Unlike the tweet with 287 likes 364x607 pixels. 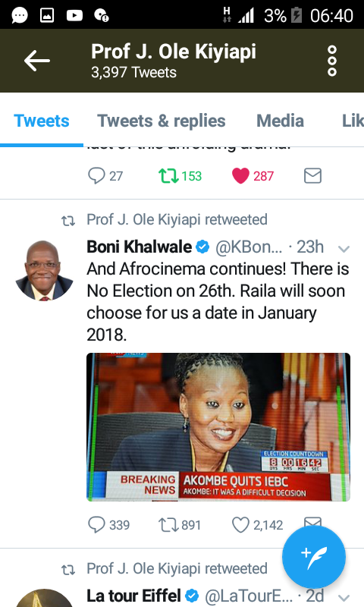[240, 176]
